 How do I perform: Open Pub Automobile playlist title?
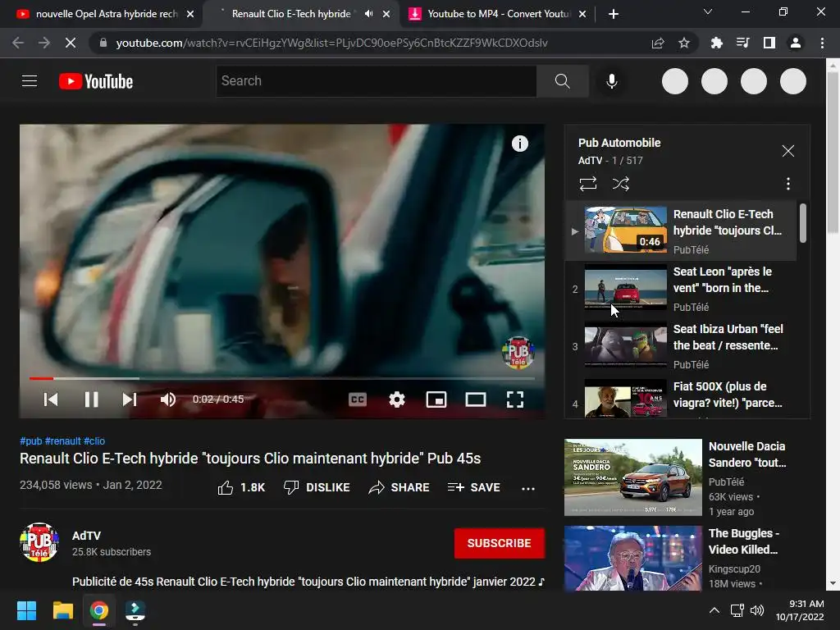pos(619,143)
